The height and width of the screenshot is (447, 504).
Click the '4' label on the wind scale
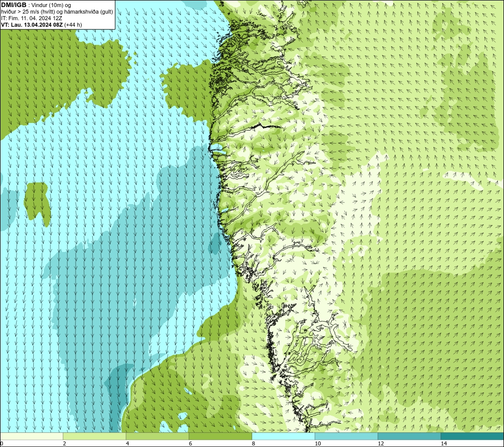(x=128, y=443)
